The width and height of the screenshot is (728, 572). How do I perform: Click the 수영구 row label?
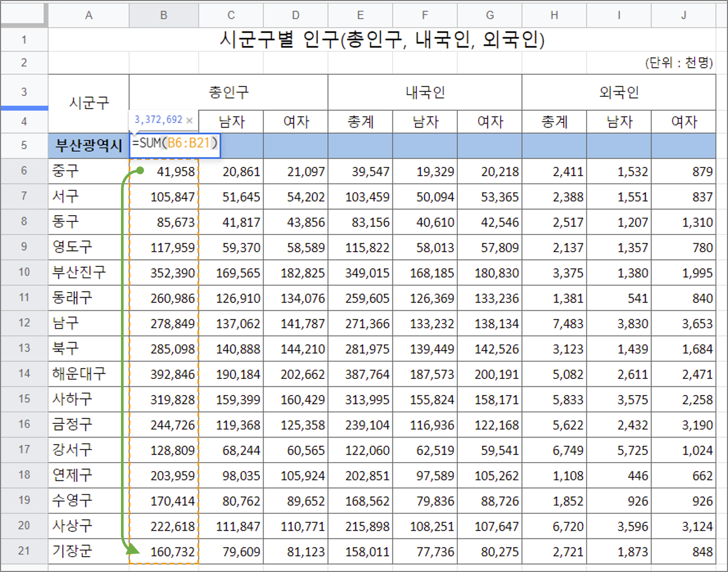pyautogui.click(x=89, y=500)
